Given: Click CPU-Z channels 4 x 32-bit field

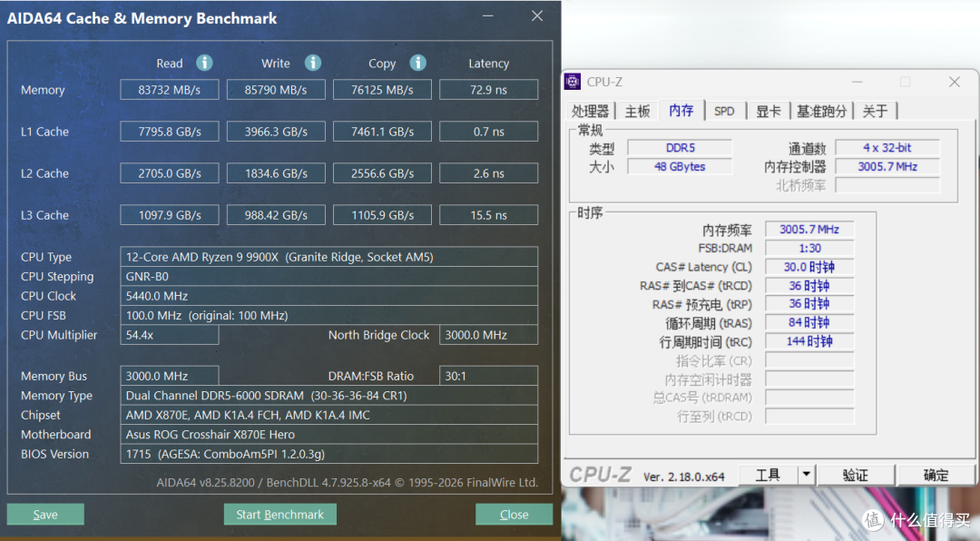Looking at the screenshot, I should click(887, 148).
